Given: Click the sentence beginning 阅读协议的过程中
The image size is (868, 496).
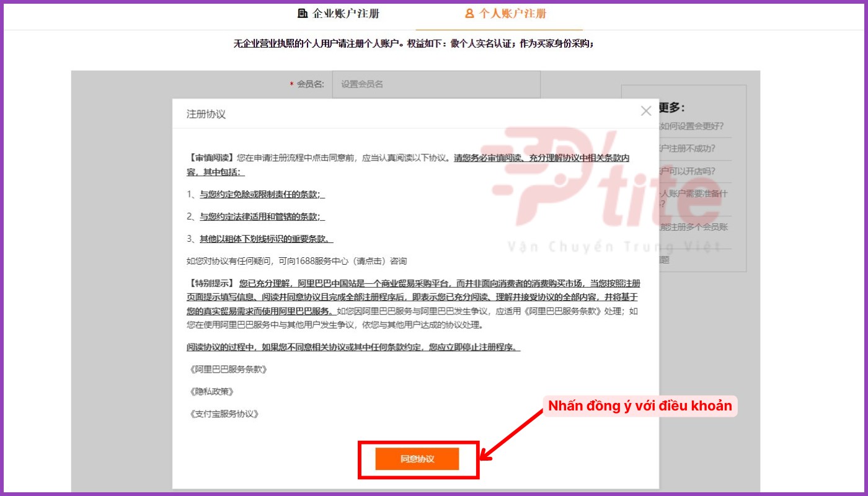Looking at the screenshot, I should [x=353, y=347].
